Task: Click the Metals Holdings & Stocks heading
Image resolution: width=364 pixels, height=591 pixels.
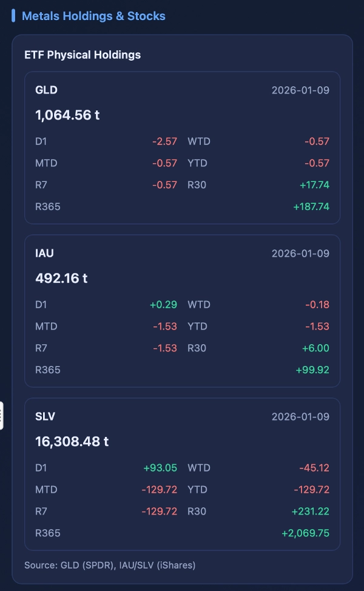Action: pyautogui.click(x=93, y=16)
